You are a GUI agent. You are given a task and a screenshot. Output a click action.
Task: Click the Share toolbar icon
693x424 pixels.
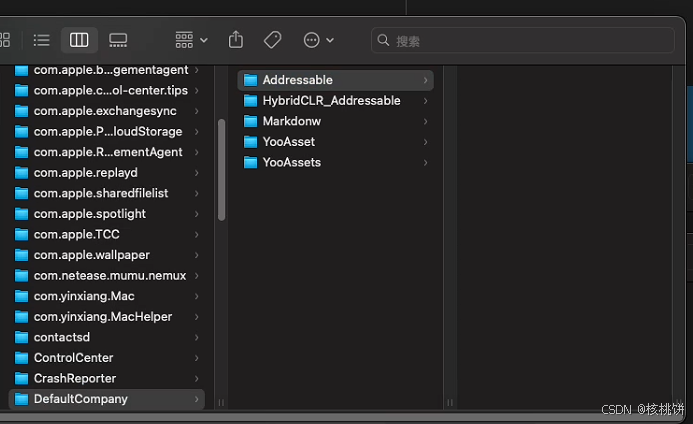coord(236,40)
